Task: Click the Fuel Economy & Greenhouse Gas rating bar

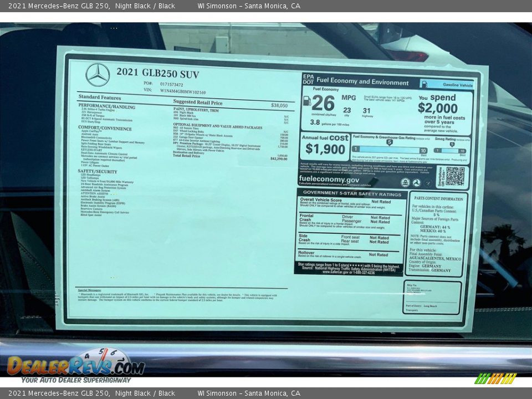Action: [x=390, y=150]
